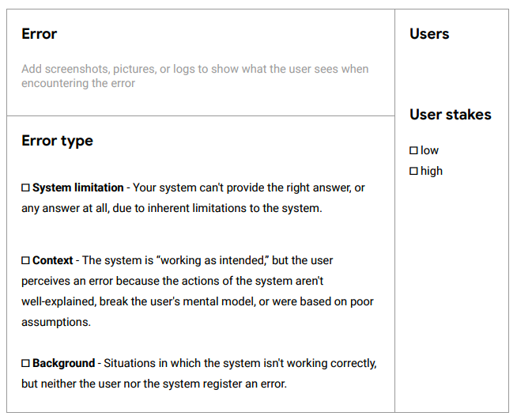Click the 'break the user's mental model' line
Screen dimensions: 517x420
coord(198,301)
